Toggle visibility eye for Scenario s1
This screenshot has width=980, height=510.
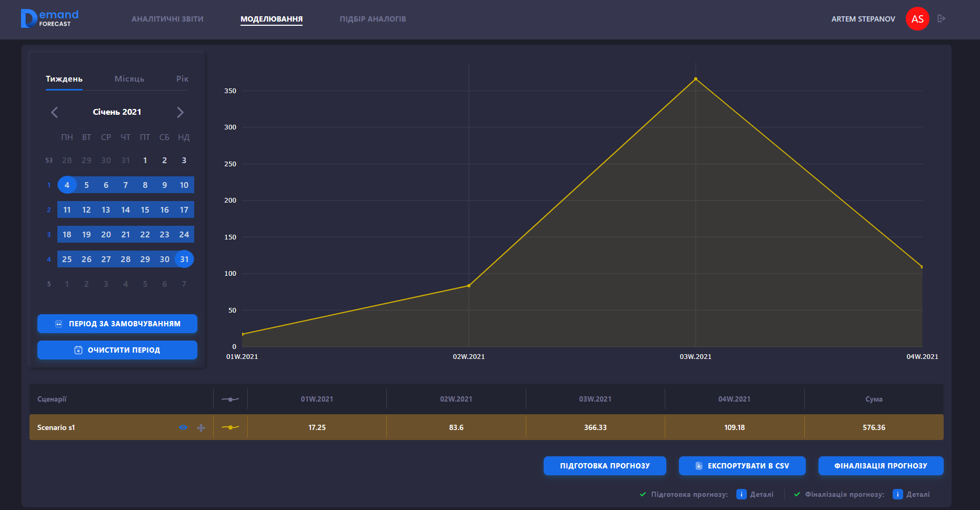183,428
